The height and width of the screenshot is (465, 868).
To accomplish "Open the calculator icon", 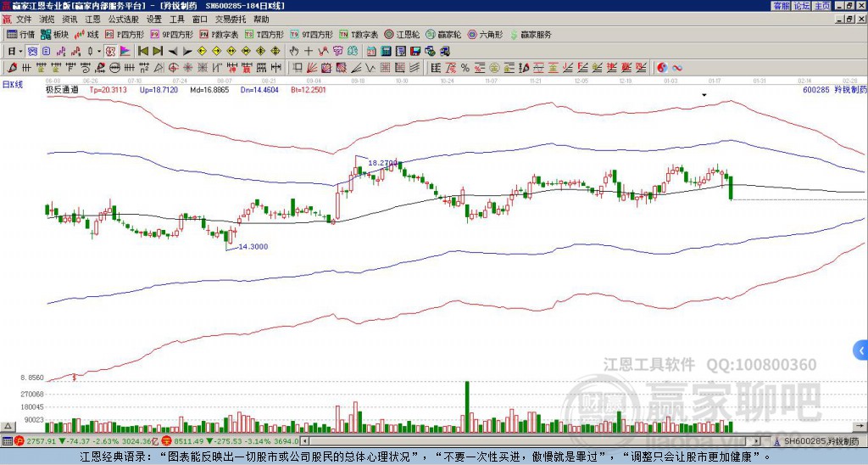I will [x=387, y=52].
